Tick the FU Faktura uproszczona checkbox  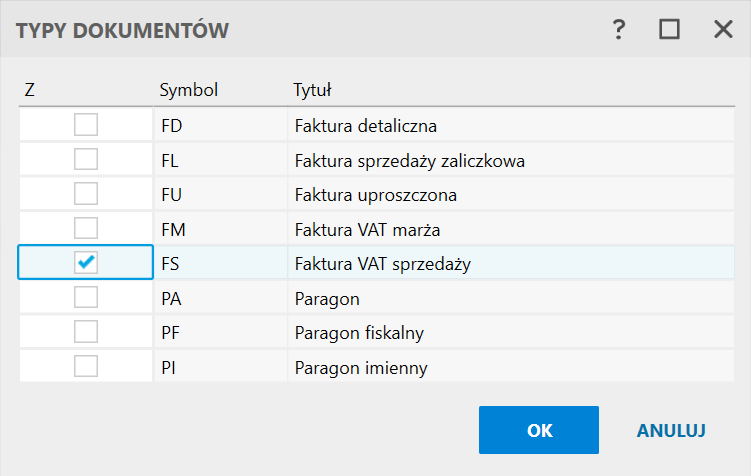(86, 194)
